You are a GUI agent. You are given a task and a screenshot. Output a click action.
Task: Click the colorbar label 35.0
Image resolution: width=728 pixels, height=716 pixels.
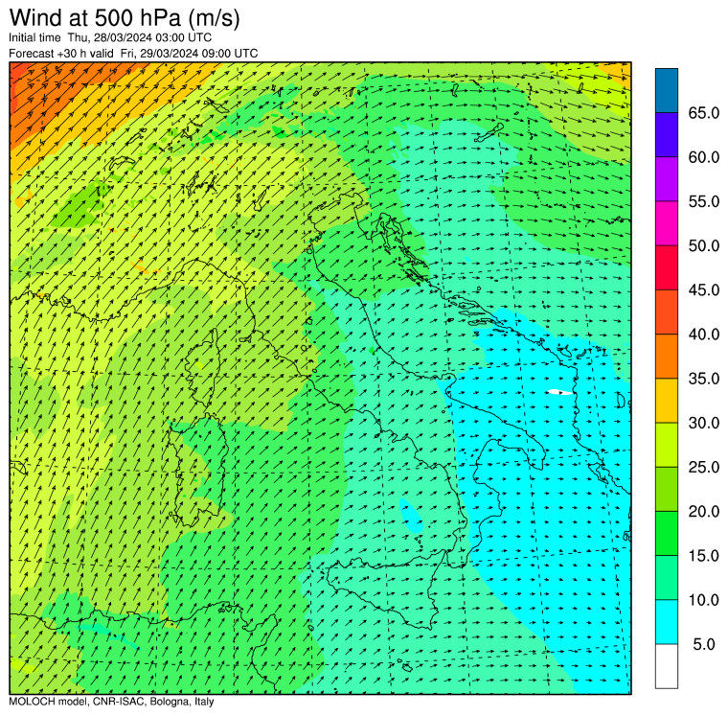click(704, 379)
